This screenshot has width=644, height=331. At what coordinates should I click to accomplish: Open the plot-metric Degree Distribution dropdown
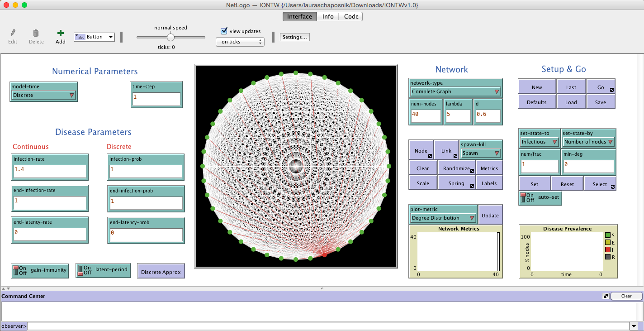(443, 218)
